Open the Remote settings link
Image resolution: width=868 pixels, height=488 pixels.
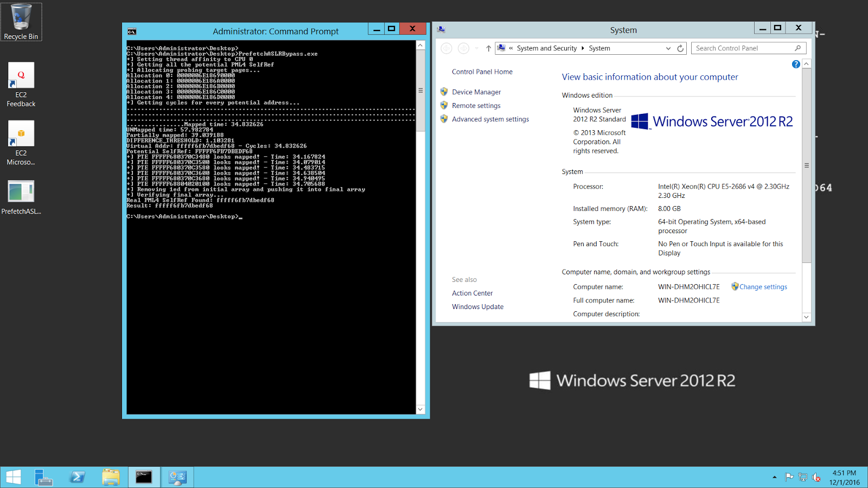[476, 106]
